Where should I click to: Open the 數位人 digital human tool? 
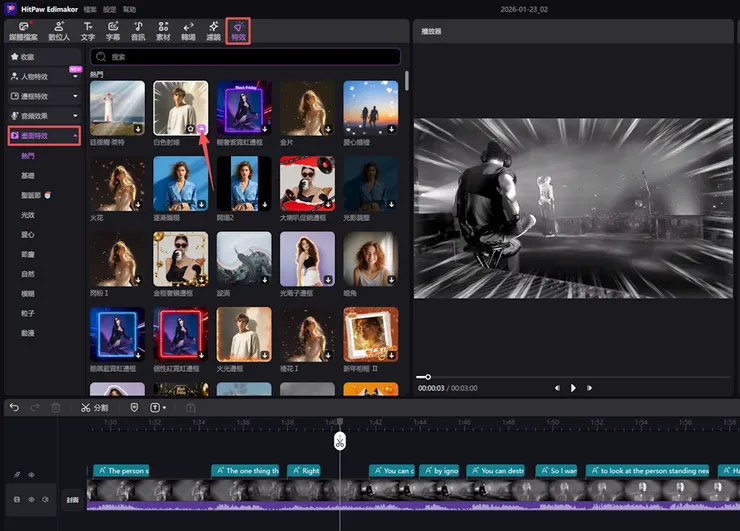tap(60, 30)
